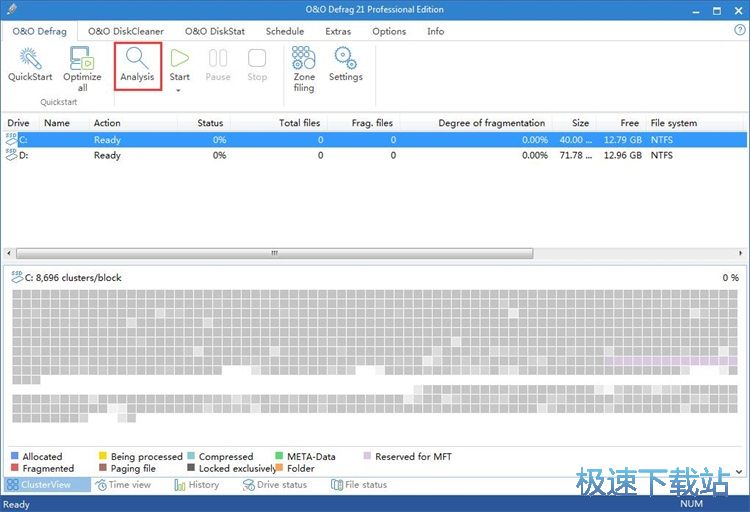Image resolution: width=750 pixels, height=512 pixels.
Task: Select the D: drive SSD icon
Action: [11, 155]
